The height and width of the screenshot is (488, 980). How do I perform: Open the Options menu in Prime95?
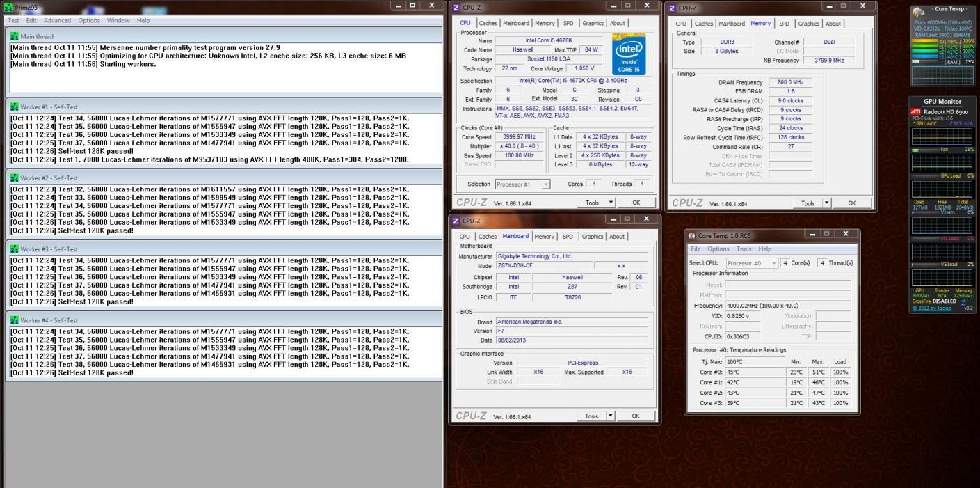89,21
